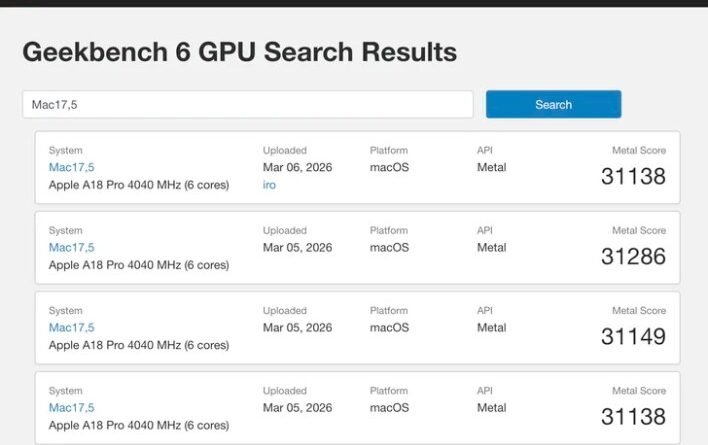Open Mac17,5 link for score 31286
The width and height of the screenshot is (708, 445).
pos(71,247)
